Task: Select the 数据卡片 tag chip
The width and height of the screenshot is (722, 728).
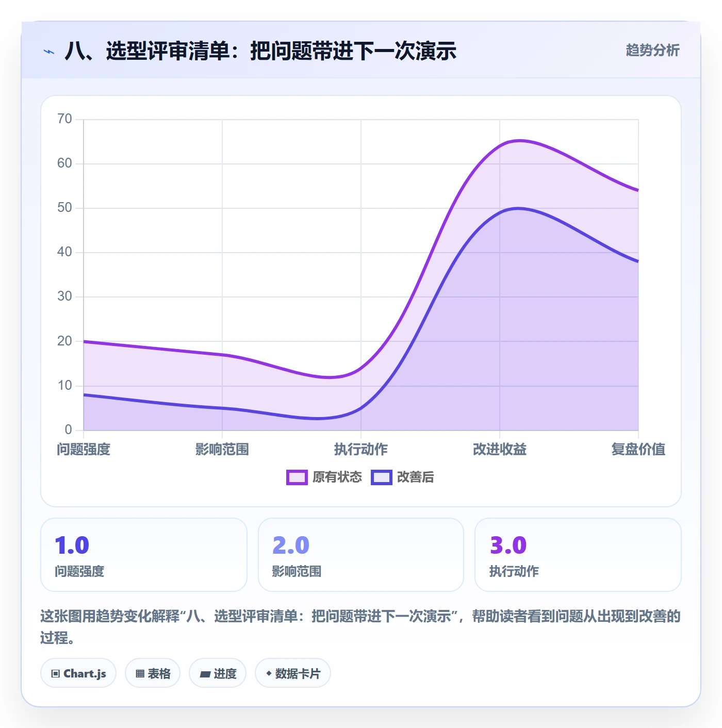Action: (x=293, y=673)
